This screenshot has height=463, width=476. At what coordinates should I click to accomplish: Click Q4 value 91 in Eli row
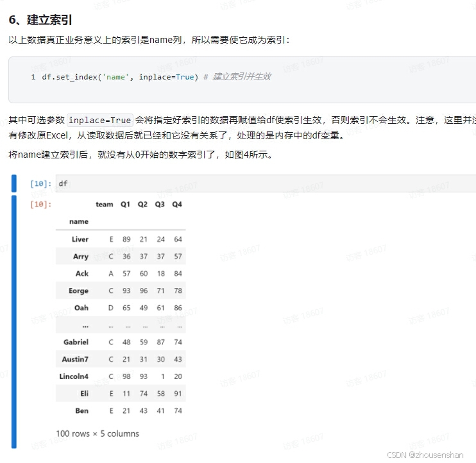[x=178, y=394]
